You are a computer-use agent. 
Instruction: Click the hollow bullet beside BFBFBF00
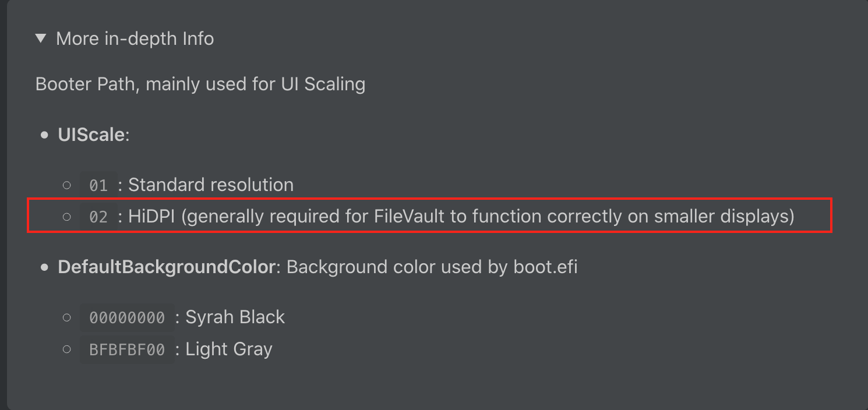[x=66, y=349]
